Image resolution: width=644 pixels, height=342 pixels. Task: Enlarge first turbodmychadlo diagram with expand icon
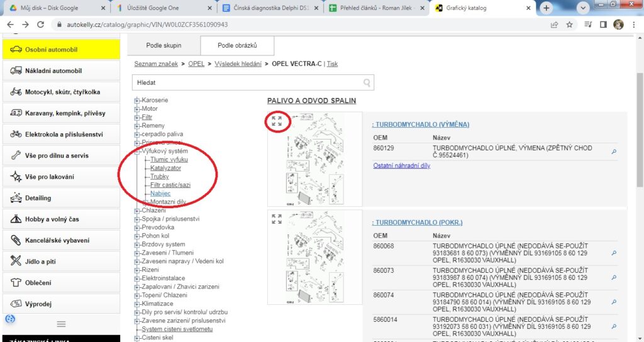tap(277, 121)
